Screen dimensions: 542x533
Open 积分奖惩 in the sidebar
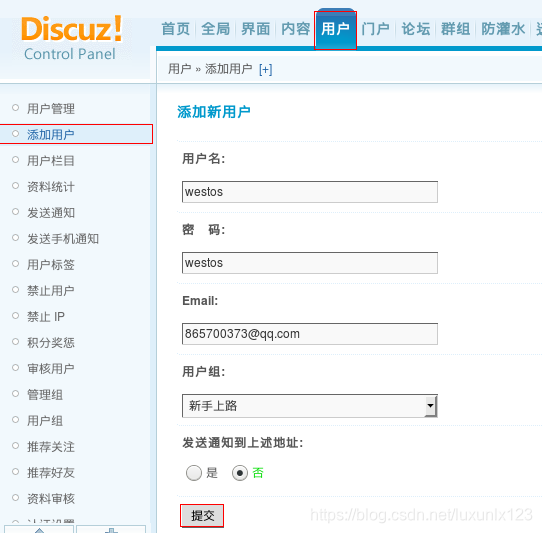tap(51, 343)
